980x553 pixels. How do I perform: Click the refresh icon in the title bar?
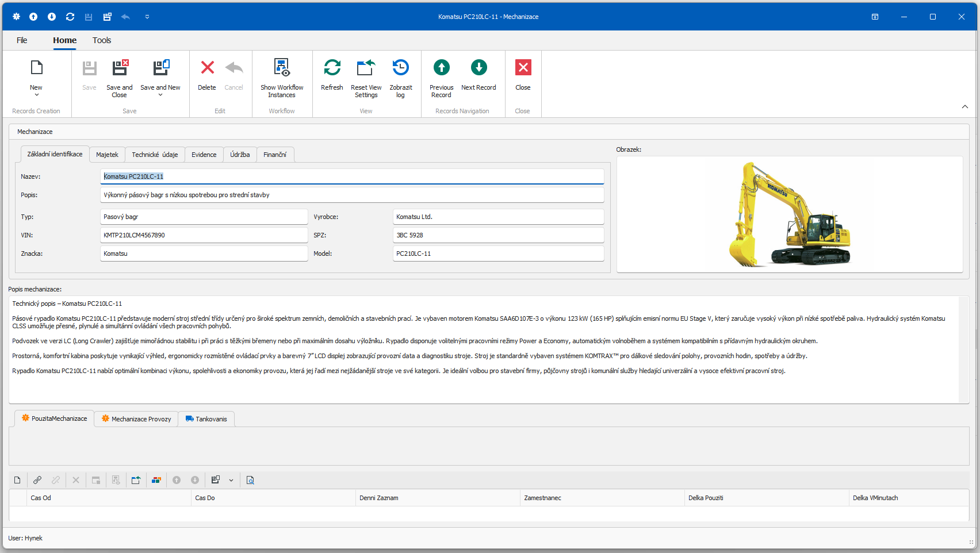(70, 17)
